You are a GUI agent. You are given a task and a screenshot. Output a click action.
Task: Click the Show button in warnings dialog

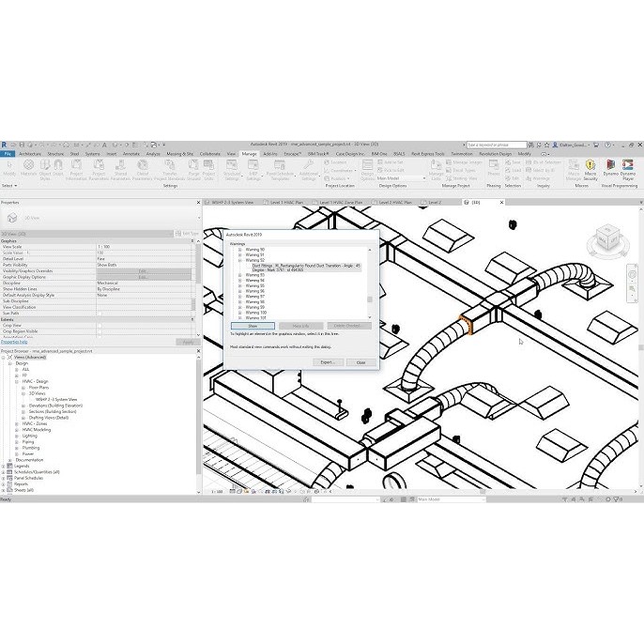coord(253,326)
